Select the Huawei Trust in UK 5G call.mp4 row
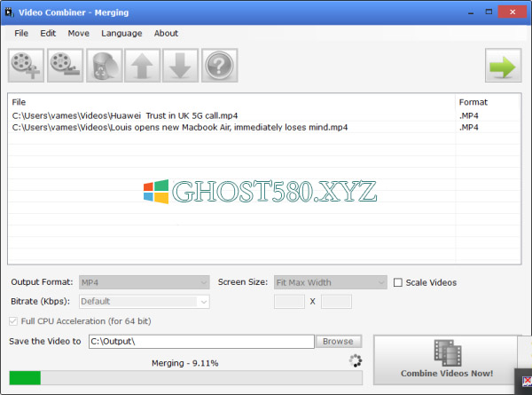 point(264,115)
